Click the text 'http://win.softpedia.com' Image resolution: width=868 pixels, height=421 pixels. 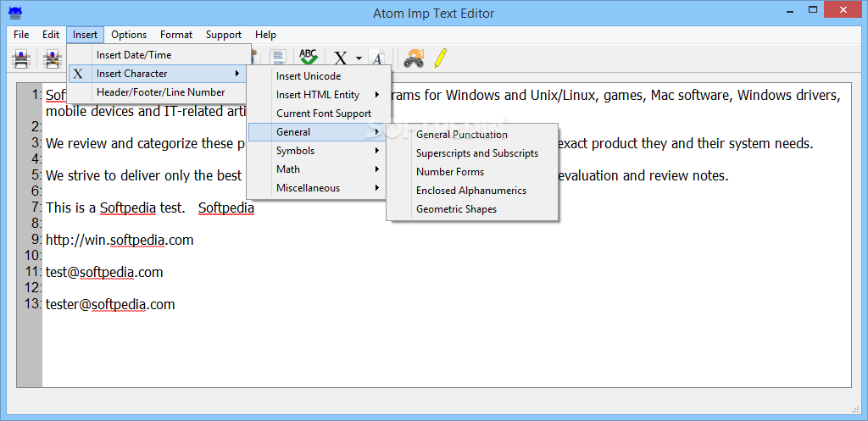point(120,240)
